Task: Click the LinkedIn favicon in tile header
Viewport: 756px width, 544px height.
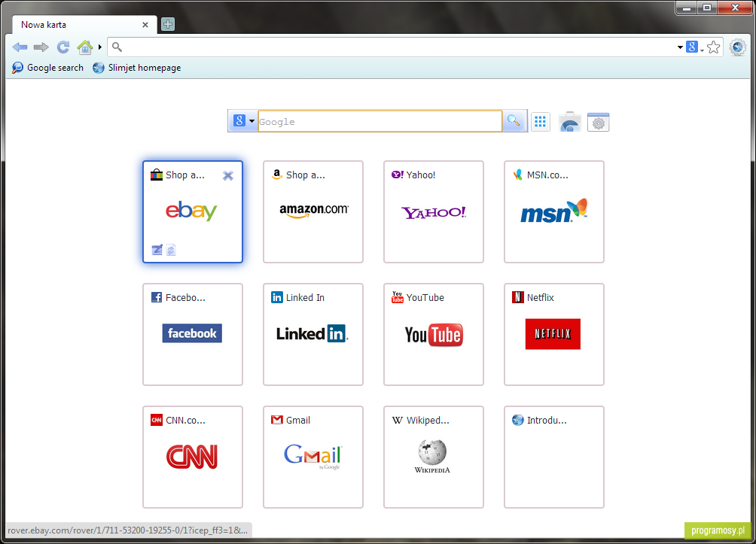Action: 277,297
